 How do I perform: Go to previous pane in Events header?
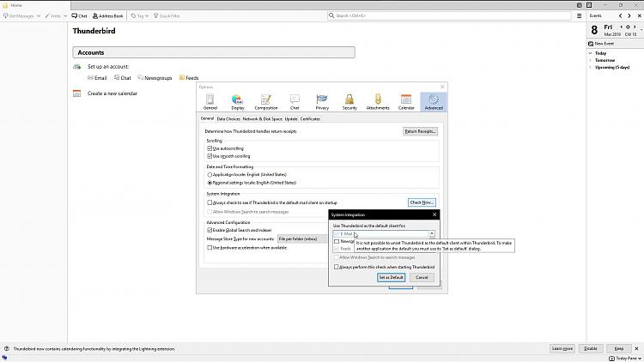click(x=620, y=15)
